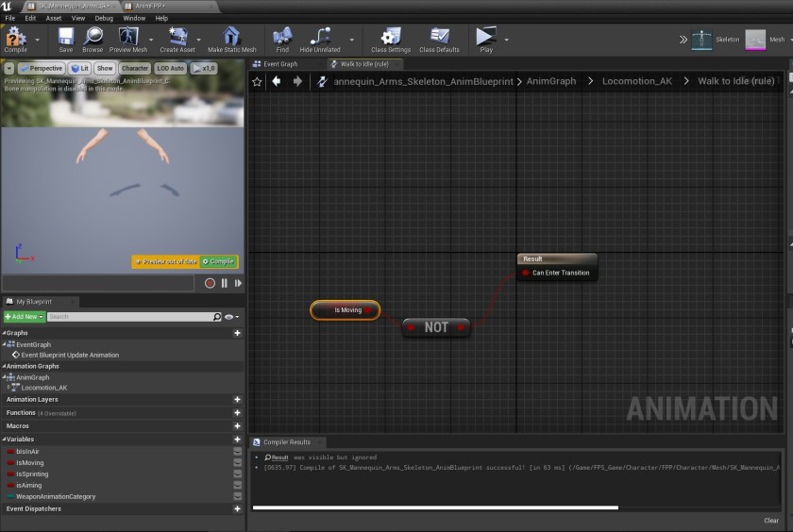Screen dimensions: 793x532
Task: Toggle visibility eye for IsMoving variable
Action: click(237, 463)
